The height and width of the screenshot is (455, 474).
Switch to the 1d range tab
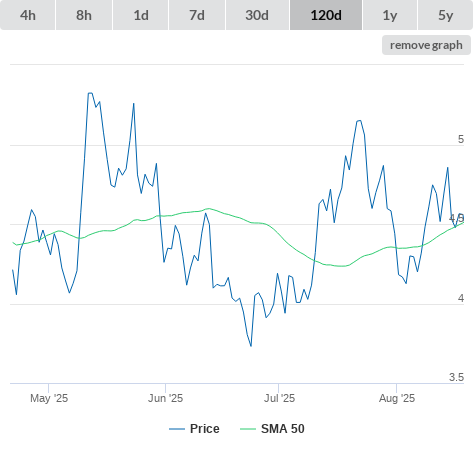[141, 15]
